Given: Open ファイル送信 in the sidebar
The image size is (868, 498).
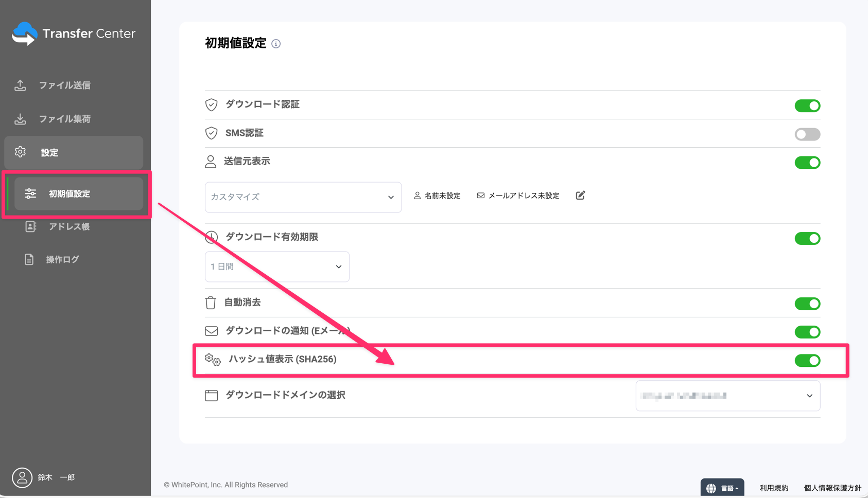Looking at the screenshot, I should 64,85.
